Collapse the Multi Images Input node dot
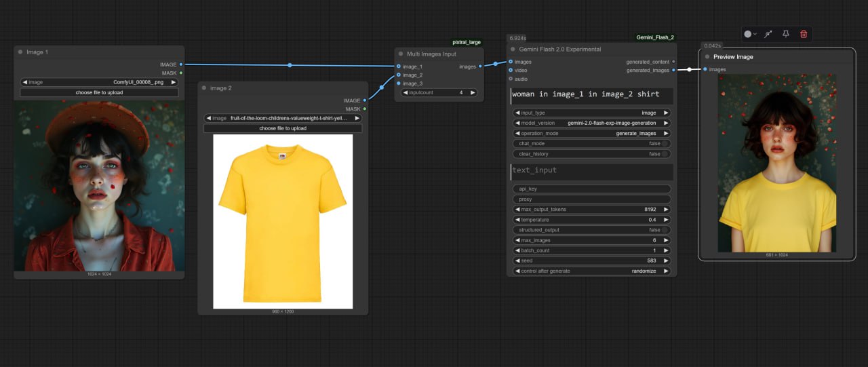Screen dimensions: 868x367 click(x=401, y=54)
